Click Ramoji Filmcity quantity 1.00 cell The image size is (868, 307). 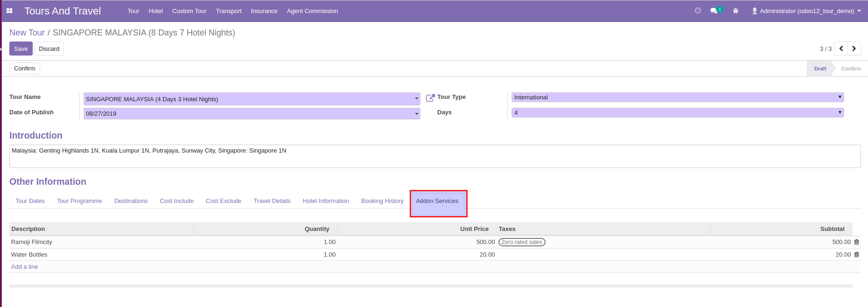pos(265,242)
